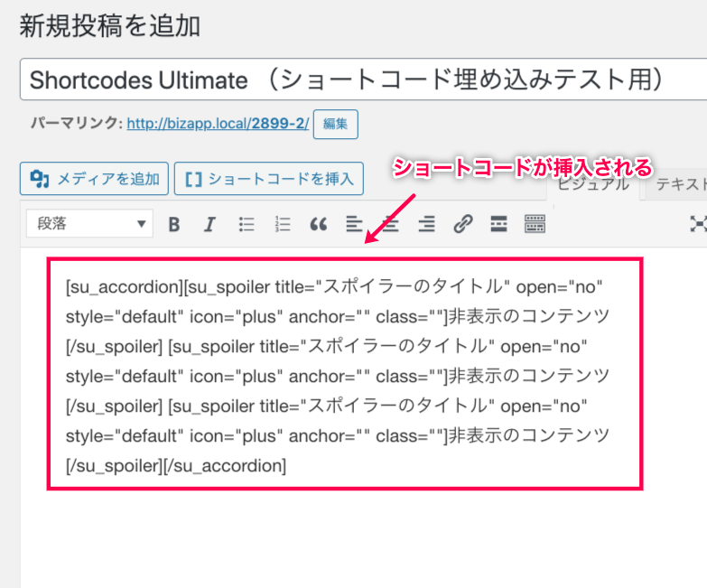Insert a bulleted list
The image size is (707, 588).
[x=247, y=224]
